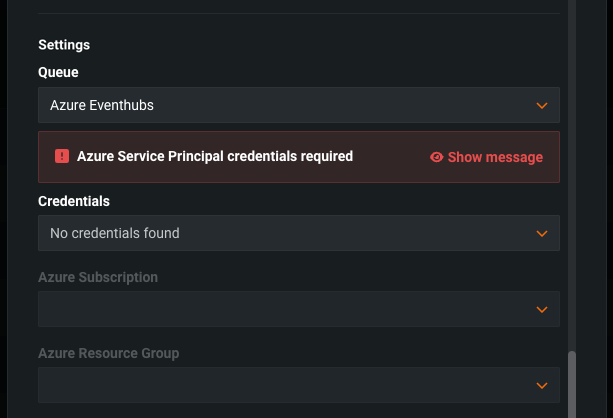The width and height of the screenshot is (613, 418).
Task: Click the chevron arrow in Queue dropdown
Action: click(x=542, y=105)
